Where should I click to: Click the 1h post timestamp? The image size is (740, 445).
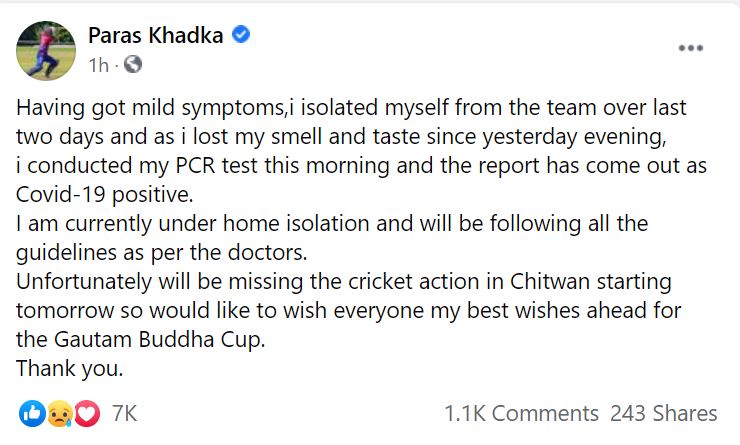(x=98, y=65)
